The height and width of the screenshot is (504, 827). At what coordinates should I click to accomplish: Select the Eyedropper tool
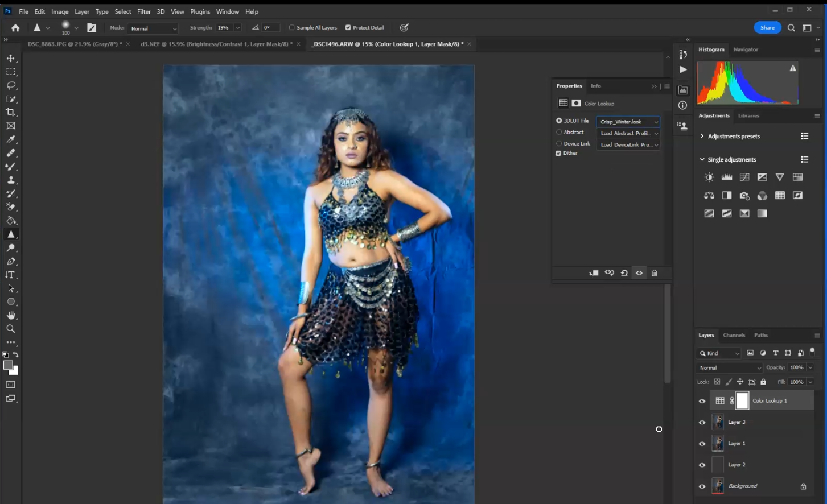pos(11,139)
